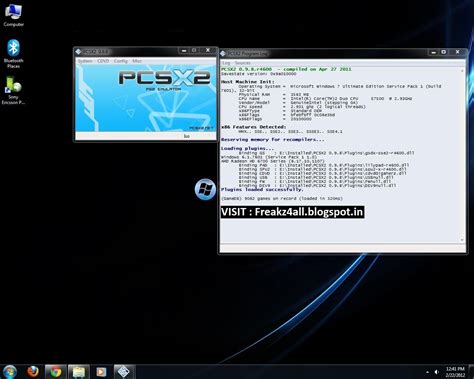Click the 'Host Machine Init:' log heading
This screenshot has height=379, width=474.
248,82
